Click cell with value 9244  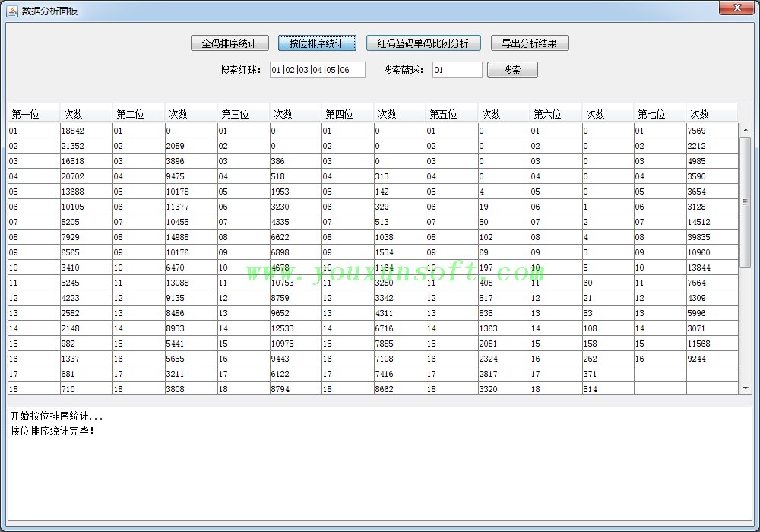[x=713, y=359]
